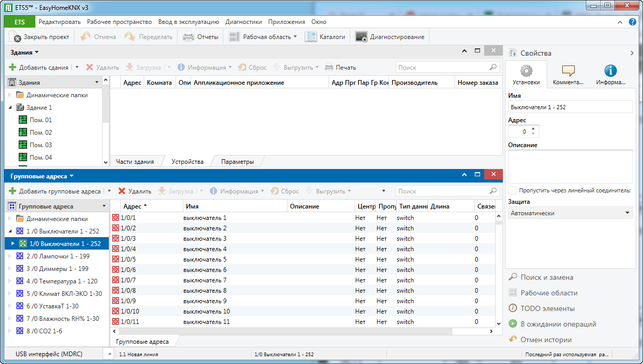The image size is (643, 364).
Task: Switch to the Параметры tab
Action: click(x=237, y=162)
